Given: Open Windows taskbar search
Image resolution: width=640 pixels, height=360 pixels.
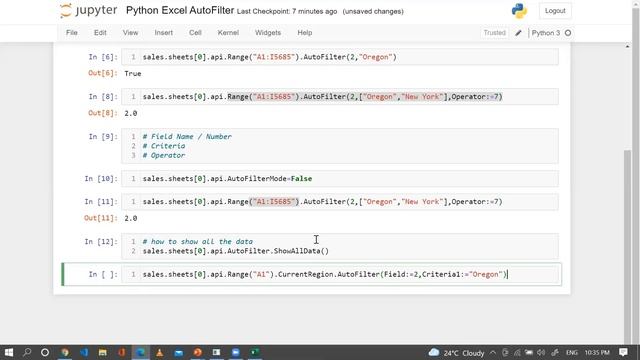Looking at the screenshot, I should (x=27, y=352).
